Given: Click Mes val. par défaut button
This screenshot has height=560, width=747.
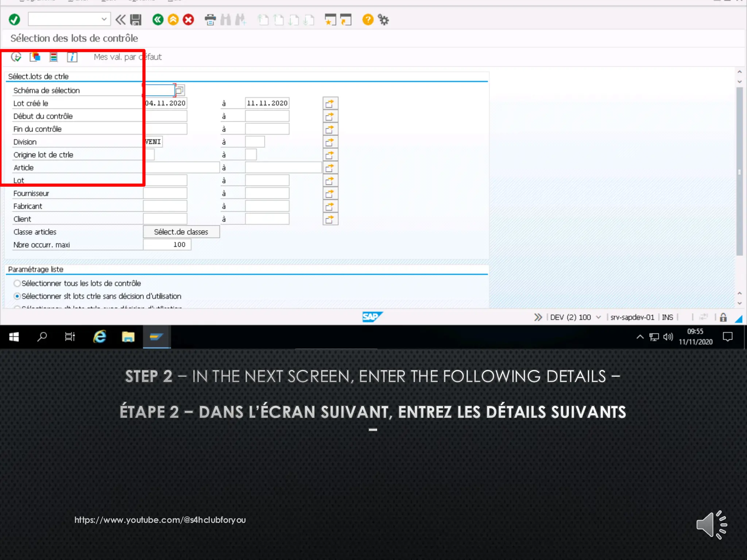Looking at the screenshot, I should click(128, 57).
